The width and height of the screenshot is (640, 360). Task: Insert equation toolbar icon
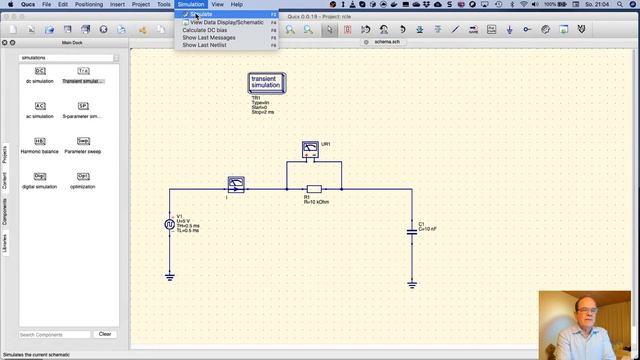491,29
